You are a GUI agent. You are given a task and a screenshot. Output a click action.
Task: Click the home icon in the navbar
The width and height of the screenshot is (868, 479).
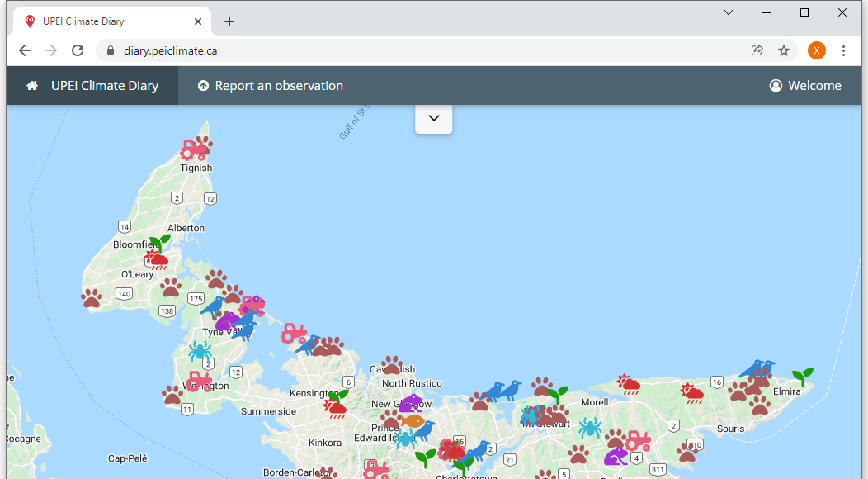point(32,85)
